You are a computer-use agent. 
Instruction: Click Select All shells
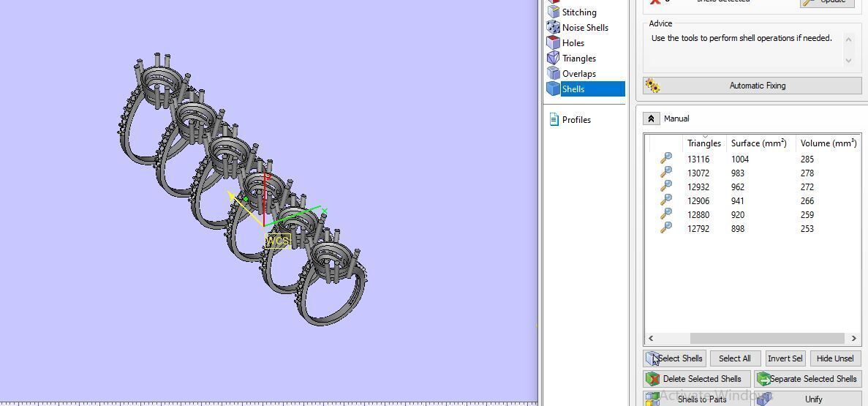click(735, 358)
